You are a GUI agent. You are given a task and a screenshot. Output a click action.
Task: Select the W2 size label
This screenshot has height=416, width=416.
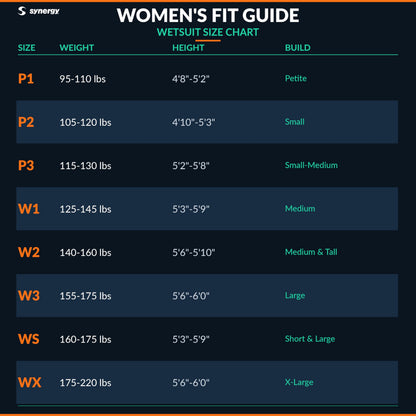click(x=29, y=252)
